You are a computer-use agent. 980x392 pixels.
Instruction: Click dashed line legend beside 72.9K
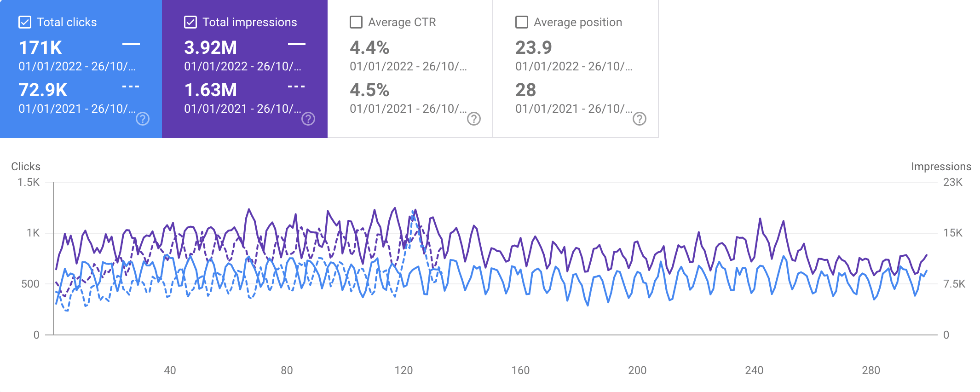point(131,86)
